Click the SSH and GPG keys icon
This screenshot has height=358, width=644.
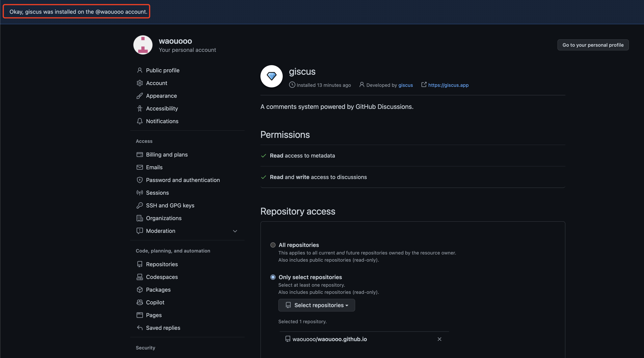click(x=140, y=205)
